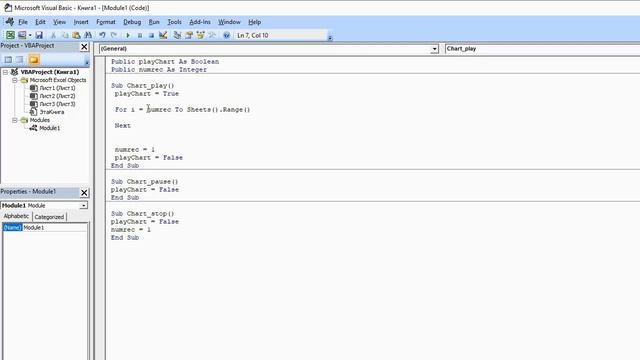Select Module1 in project tree

49,128
